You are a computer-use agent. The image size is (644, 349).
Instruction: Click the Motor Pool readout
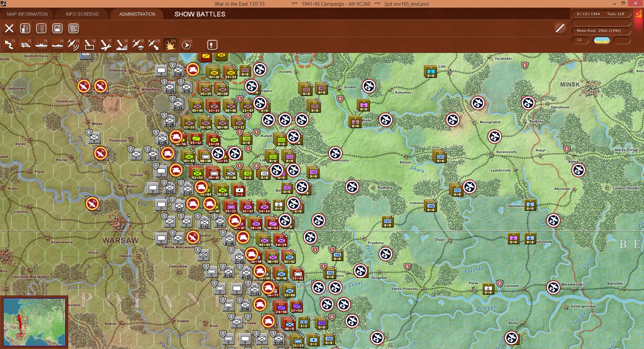[x=601, y=31]
